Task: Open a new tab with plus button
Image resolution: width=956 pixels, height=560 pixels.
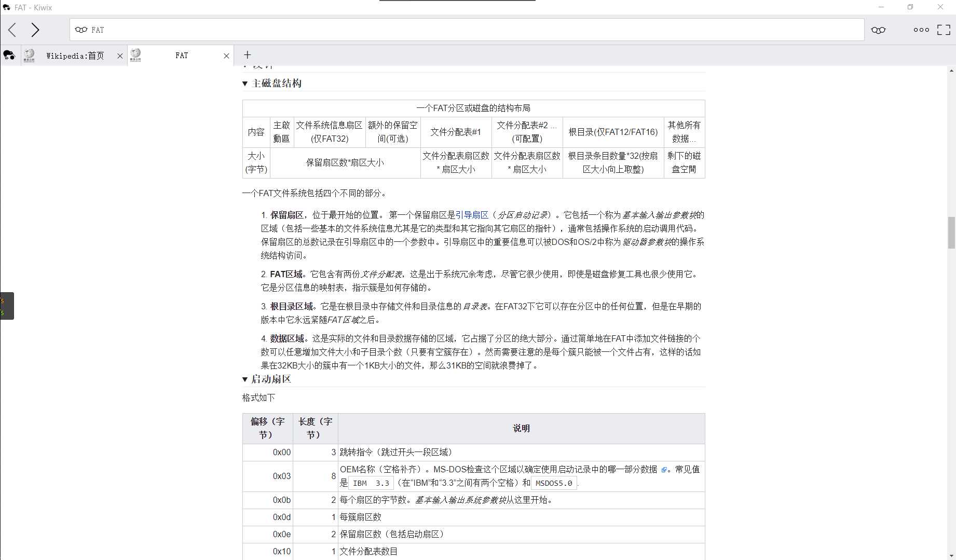Action: tap(247, 54)
